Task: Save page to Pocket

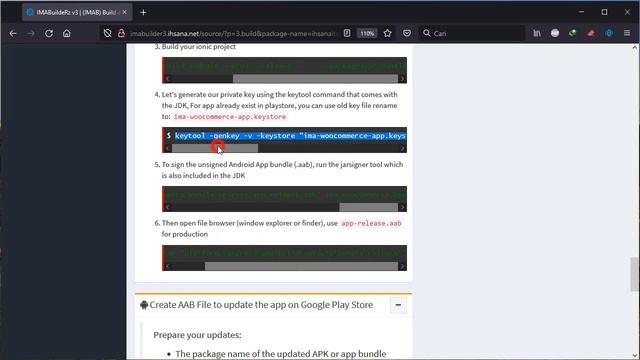Action: [407, 33]
